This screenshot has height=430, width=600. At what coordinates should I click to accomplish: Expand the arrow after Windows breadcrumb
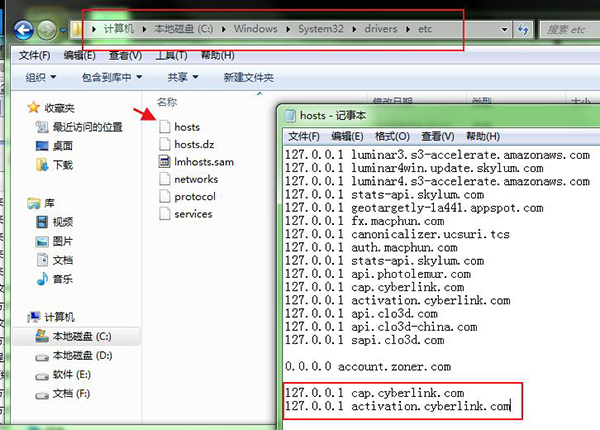(x=288, y=29)
